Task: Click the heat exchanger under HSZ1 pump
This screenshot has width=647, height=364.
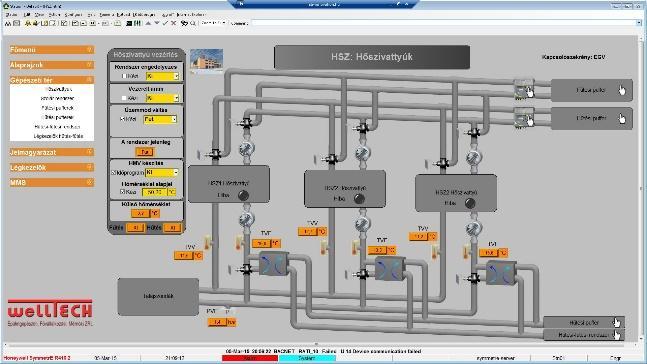Action: click(274, 264)
